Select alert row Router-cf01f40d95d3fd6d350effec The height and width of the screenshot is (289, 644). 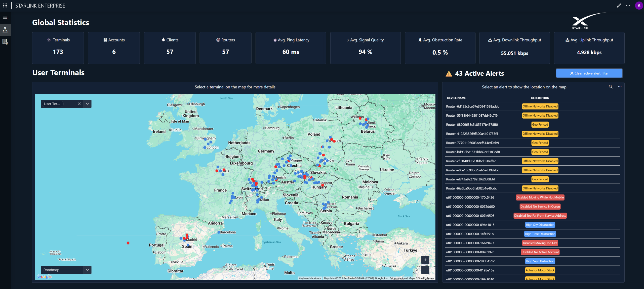533,161
